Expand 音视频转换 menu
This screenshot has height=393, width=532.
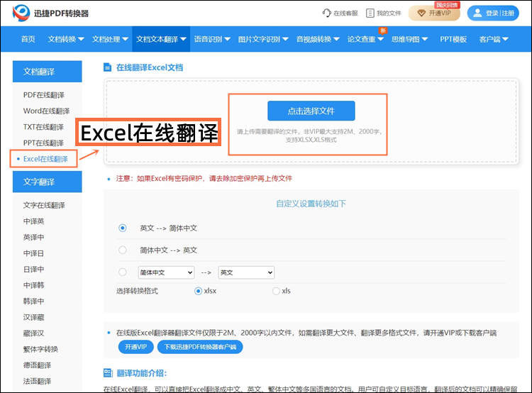(318, 39)
